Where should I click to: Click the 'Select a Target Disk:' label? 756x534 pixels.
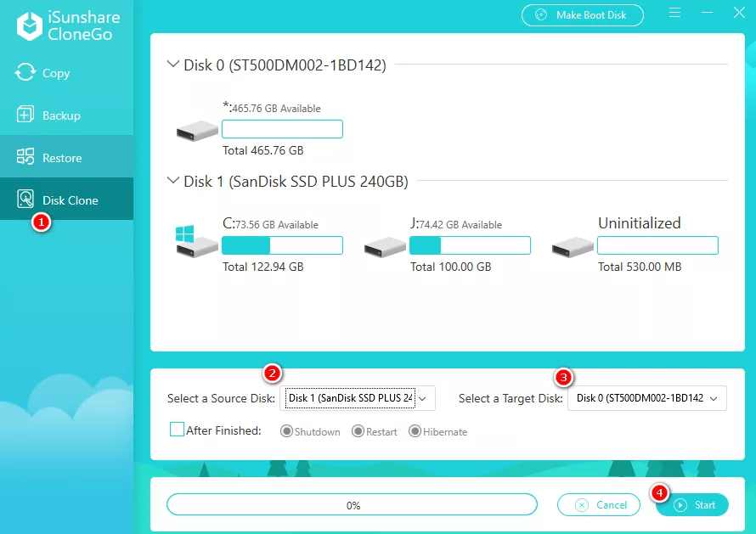(x=511, y=398)
